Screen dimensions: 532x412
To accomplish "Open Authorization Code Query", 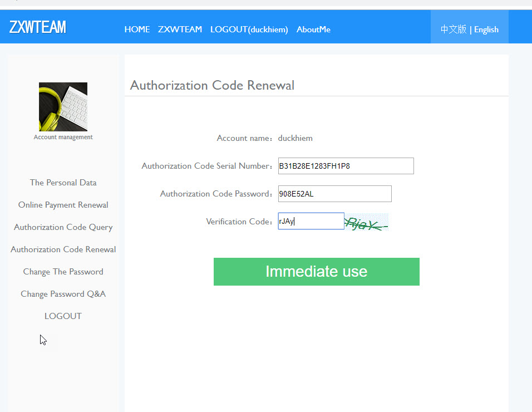I will [63, 227].
